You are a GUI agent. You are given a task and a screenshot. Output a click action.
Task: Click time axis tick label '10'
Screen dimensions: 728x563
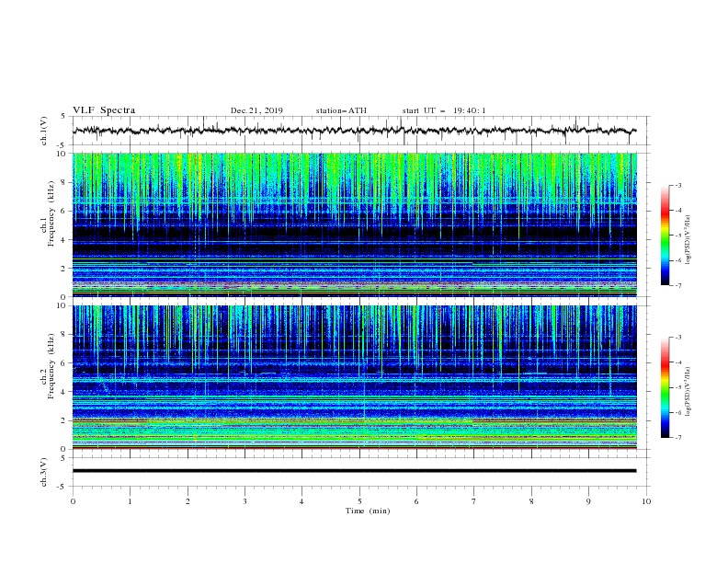click(x=646, y=501)
